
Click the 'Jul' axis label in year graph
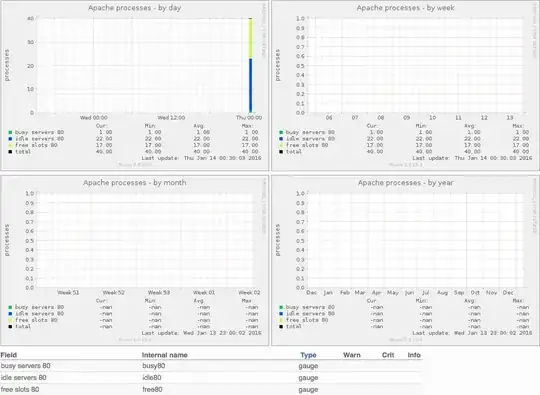coord(426,293)
